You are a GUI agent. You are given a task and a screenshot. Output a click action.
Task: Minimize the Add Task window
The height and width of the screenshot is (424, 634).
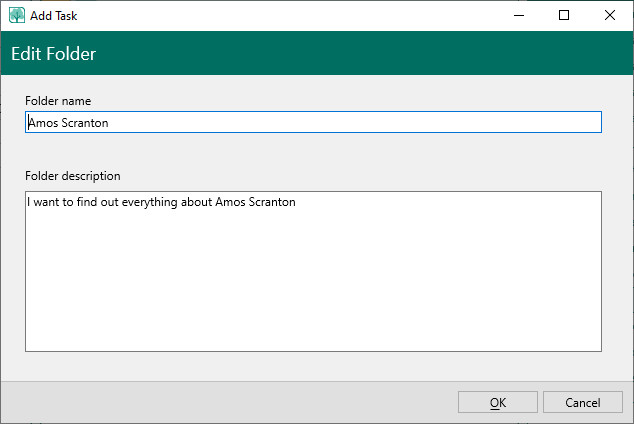[518, 15]
